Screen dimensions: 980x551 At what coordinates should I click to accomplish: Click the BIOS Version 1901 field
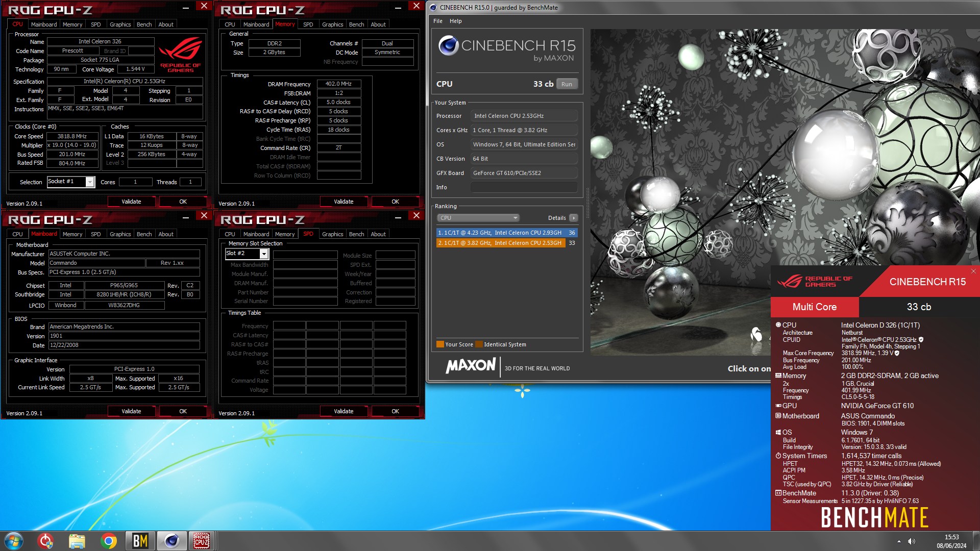click(x=124, y=336)
